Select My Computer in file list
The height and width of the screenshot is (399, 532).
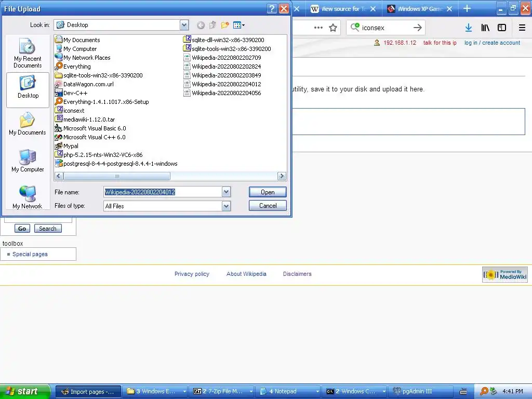tap(76, 49)
